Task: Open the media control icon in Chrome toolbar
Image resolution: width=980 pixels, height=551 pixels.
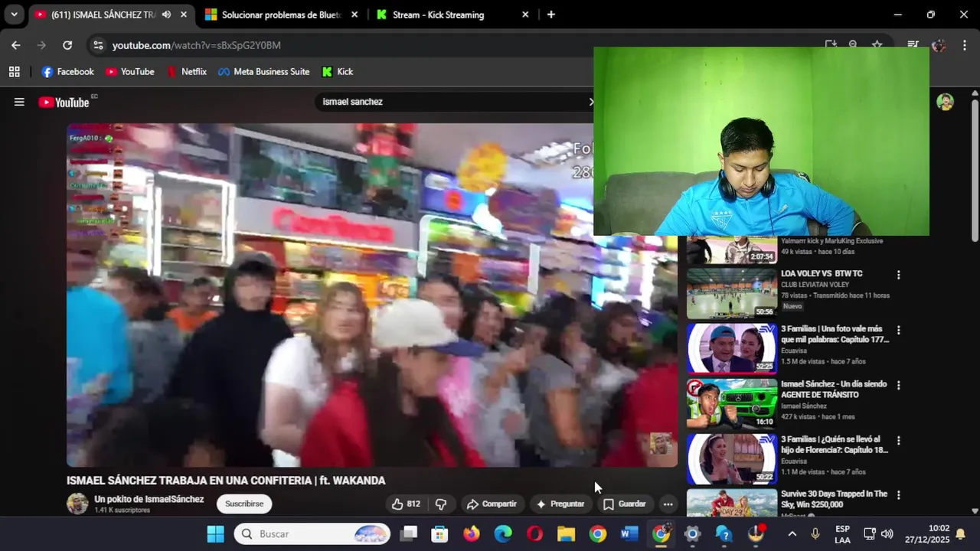Action: [913, 44]
